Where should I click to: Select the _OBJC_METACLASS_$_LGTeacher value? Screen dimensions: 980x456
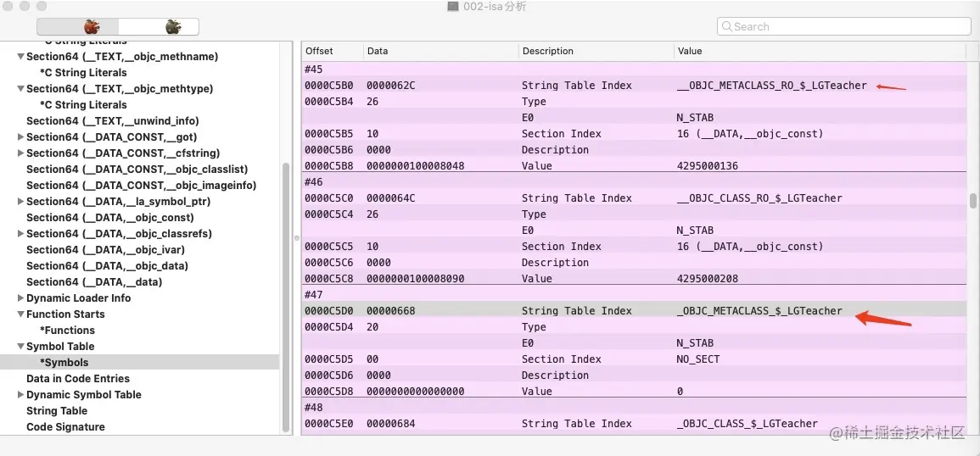pos(759,311)
